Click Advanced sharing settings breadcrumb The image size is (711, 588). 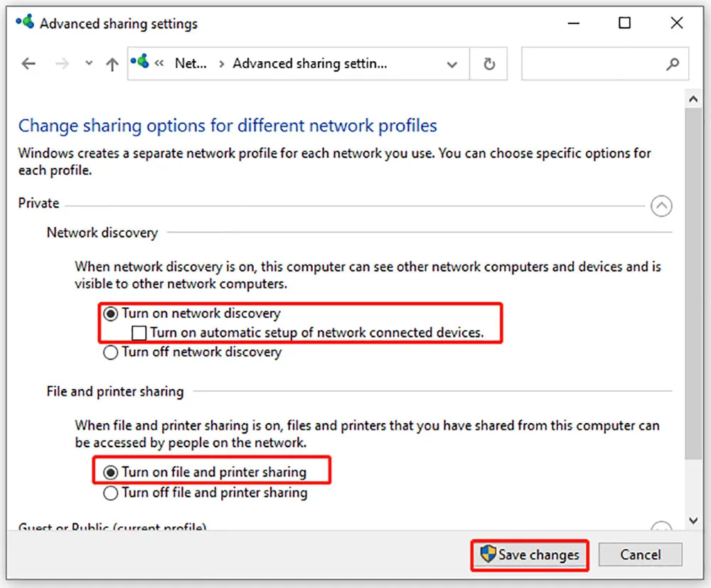310,64
